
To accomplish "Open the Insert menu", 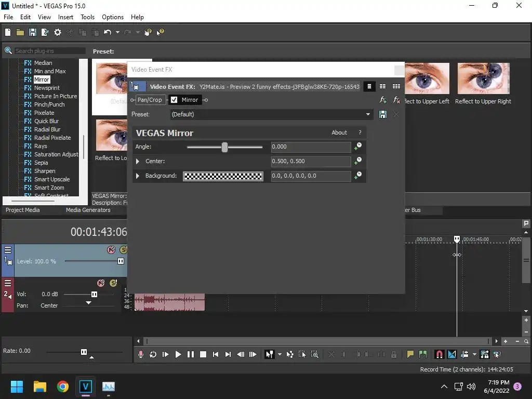I will 65,17.
